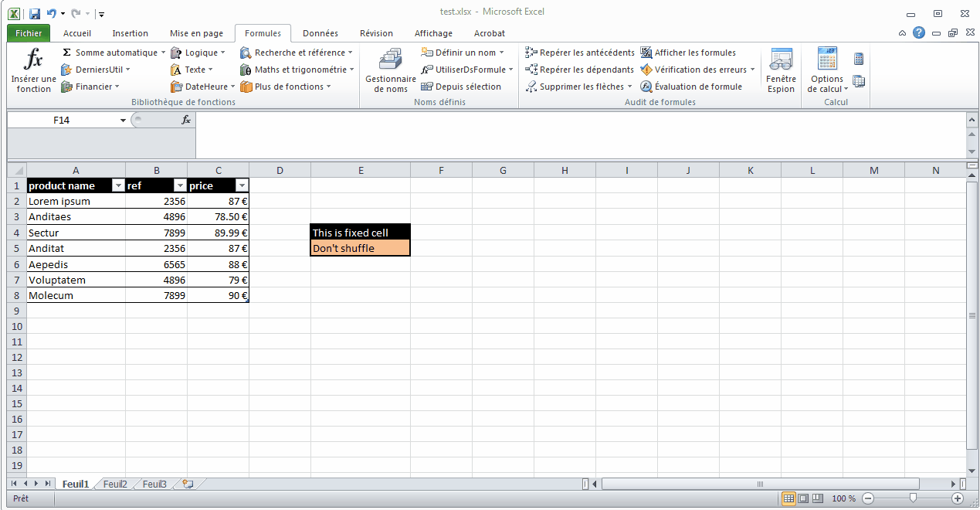The image size is (980, 510).
Task: Open Plus de fonctions library
Action: click(x=285, y=87)
